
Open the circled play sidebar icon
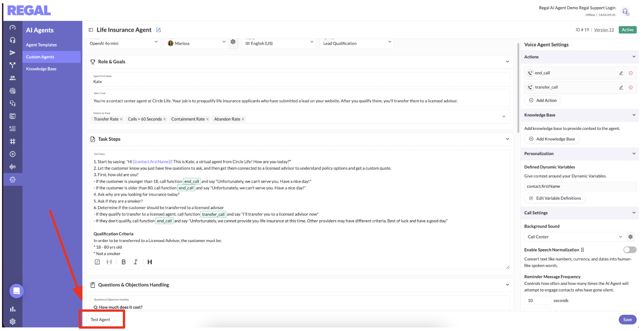click(12, 154)
